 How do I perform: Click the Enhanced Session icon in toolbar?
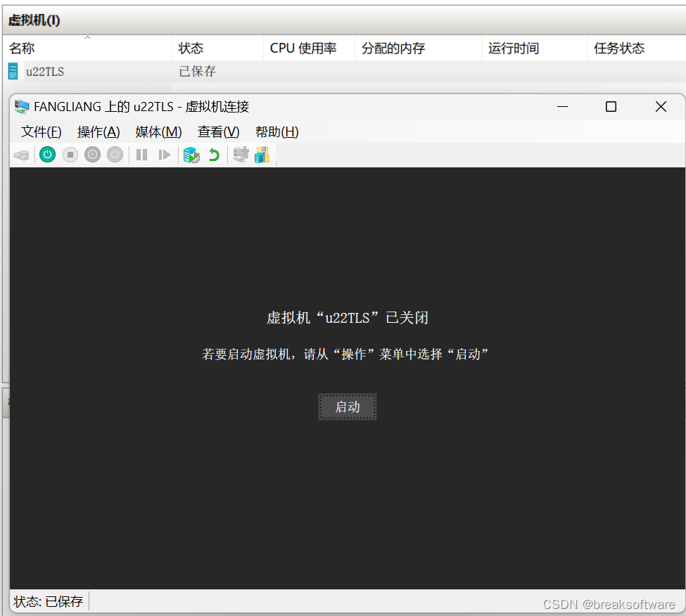[x=241, y=155]
